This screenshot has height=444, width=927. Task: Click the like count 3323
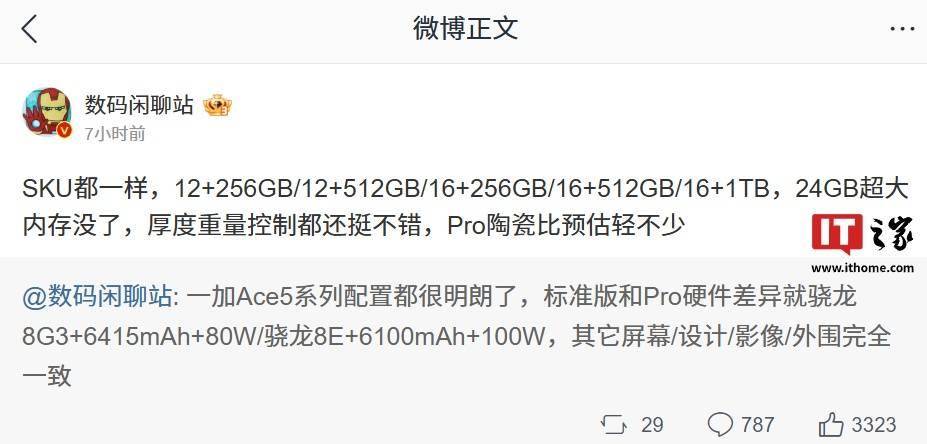pos(874,424)
